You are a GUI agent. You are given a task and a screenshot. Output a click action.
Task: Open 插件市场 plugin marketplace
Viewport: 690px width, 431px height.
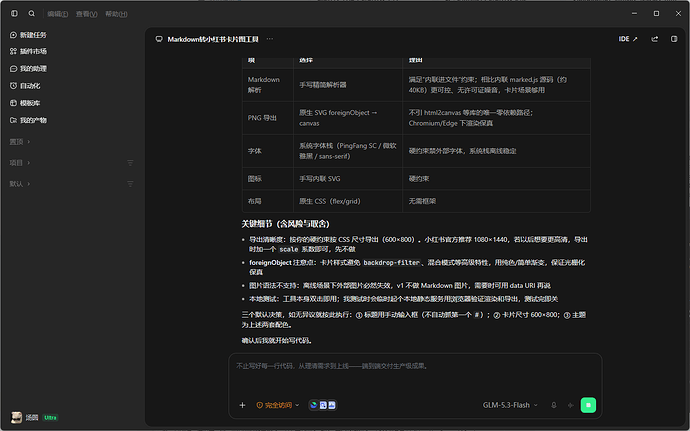pyautogui.click(x=28, y=52)
